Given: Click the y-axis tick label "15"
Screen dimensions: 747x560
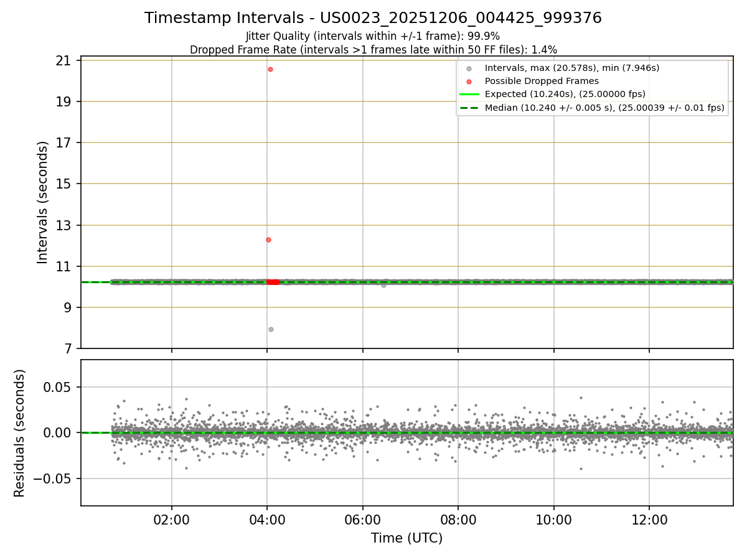Looking at the screenshot, I should [62, 184].
